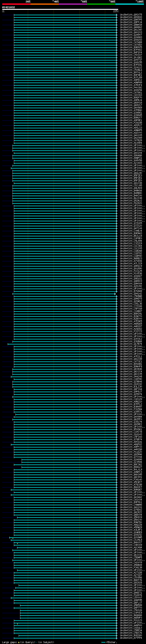Open hit UniRef100_Q9M7P5
This screenshot has width=146, height=644.
tap(131, 20)
